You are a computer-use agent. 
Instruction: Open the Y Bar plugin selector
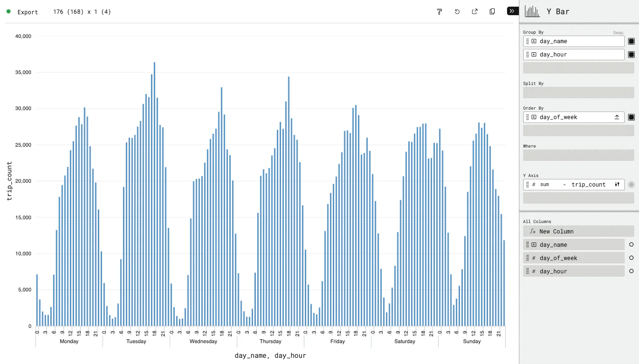coord(579,11)
